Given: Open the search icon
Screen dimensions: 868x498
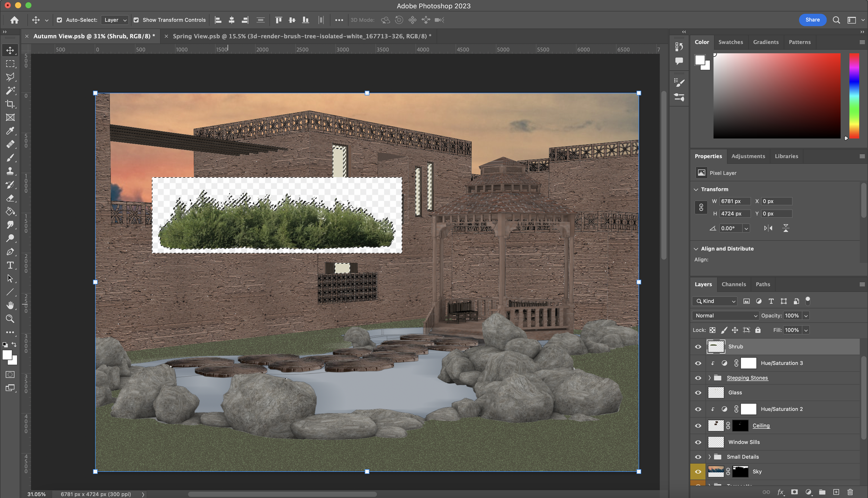Looking at the screenshot, I should tap(836, 20).
